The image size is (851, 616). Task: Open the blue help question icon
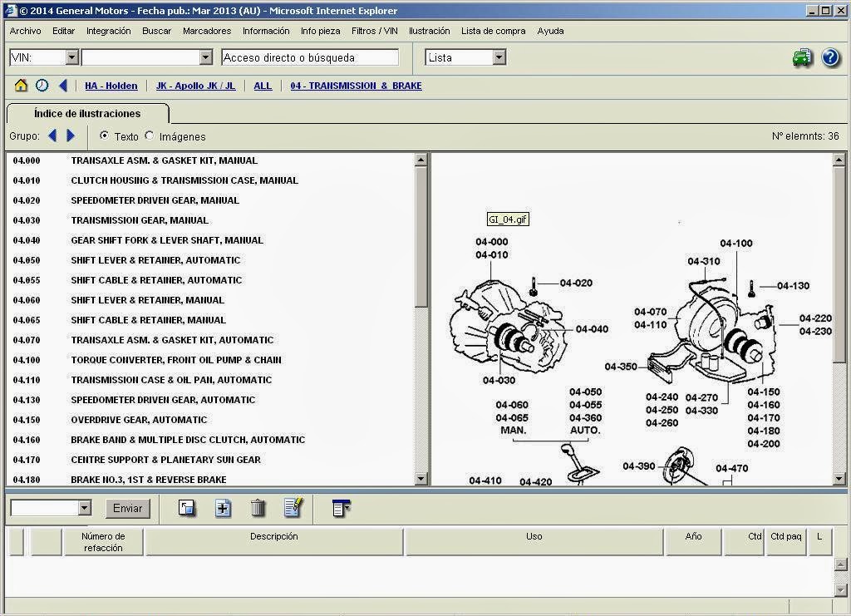click(830, 57)
